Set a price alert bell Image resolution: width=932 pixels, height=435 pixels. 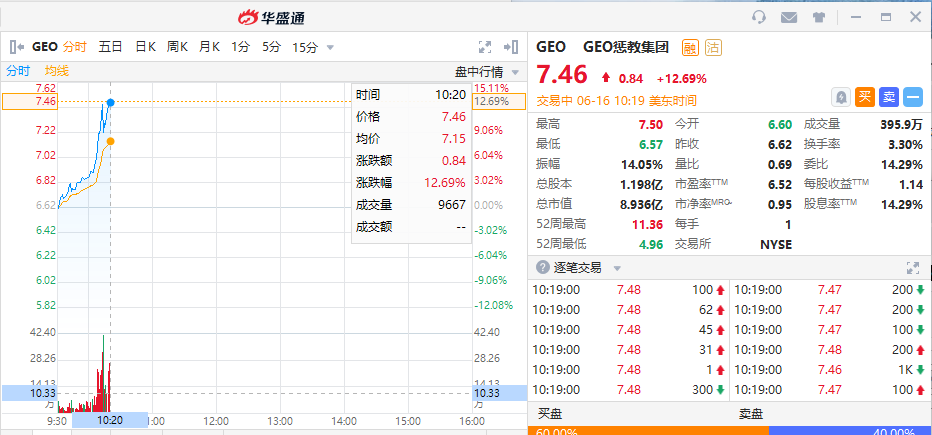point(841,97)
